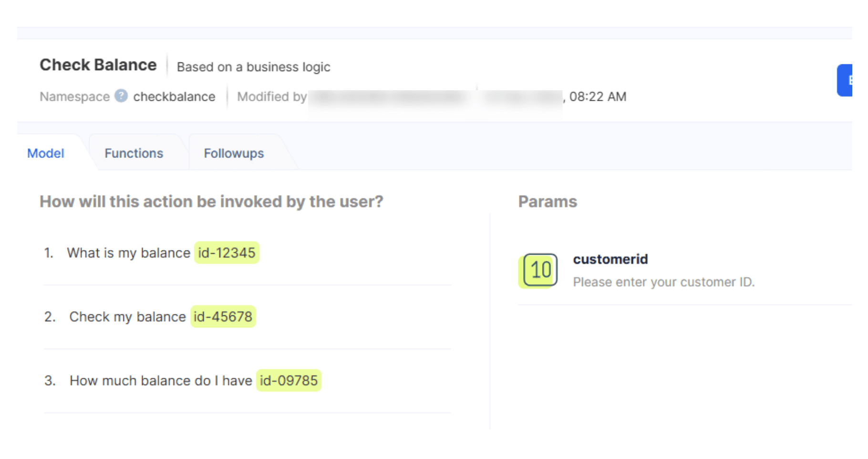Click the "Check my balance" utterance
This screenshot has width=868, height=459.
[127, 316]
